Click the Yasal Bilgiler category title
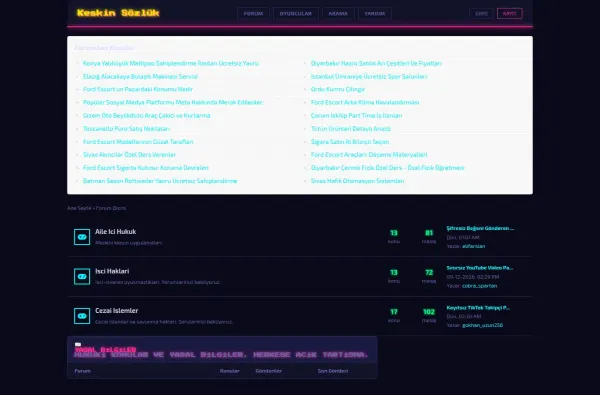This screenshot has height=395, width=600. (x=106, y=349)
